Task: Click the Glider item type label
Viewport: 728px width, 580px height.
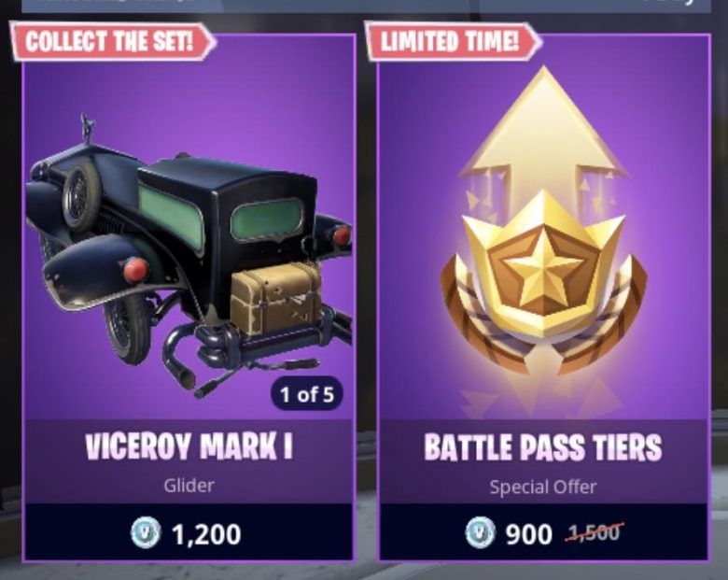Action: 189,486
